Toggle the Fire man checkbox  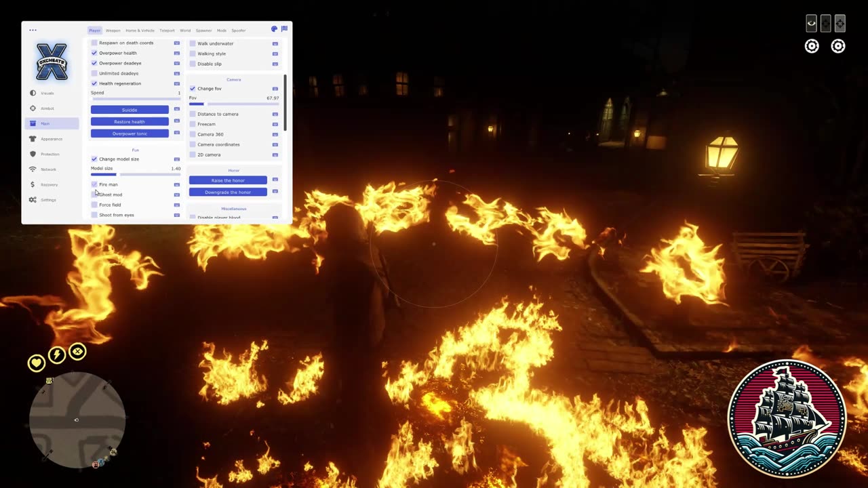point(94,184)
